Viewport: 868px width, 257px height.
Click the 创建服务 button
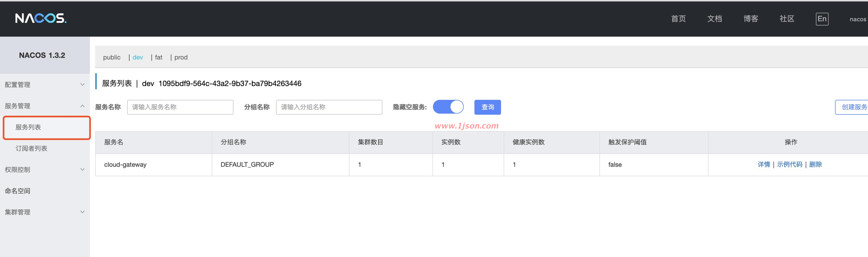click(853, 107)
